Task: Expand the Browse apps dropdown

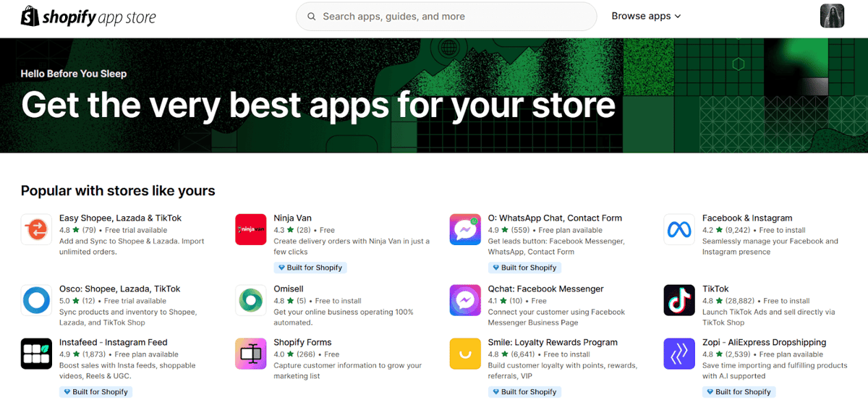Action: [646, 16]
